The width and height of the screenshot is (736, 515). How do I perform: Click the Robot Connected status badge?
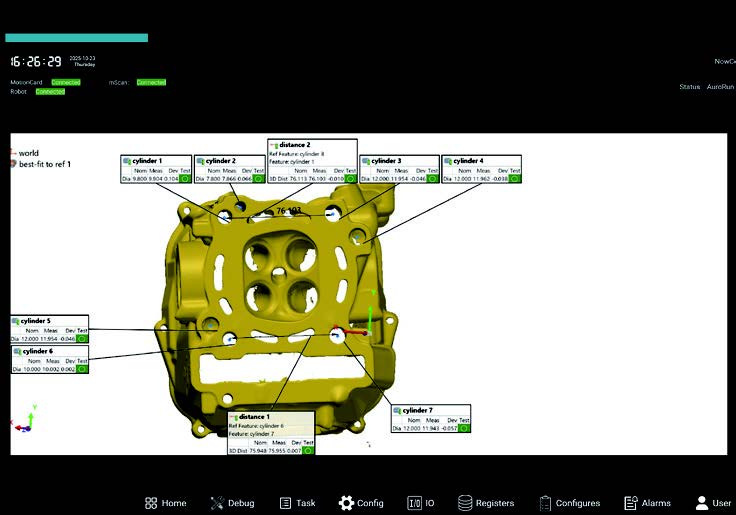pyautogui.click(x=50, y=91)
